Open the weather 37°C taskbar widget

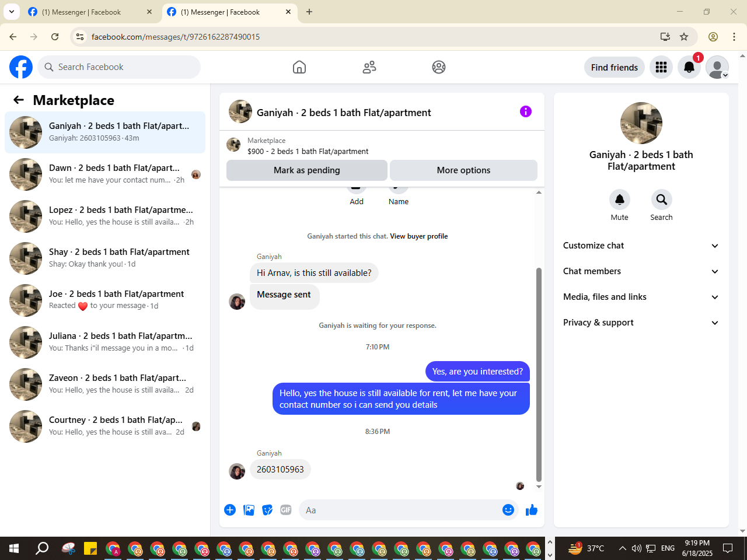(x=587, y=548)
